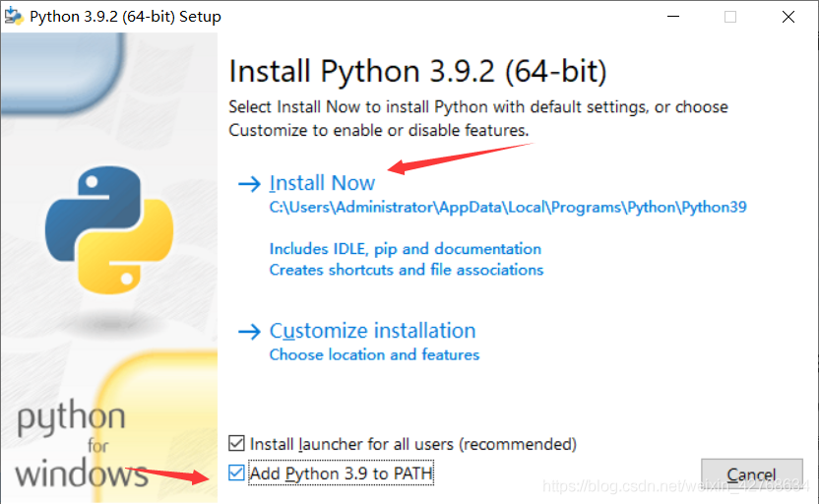Click the arrow beside Customize installation

(249, 332)
